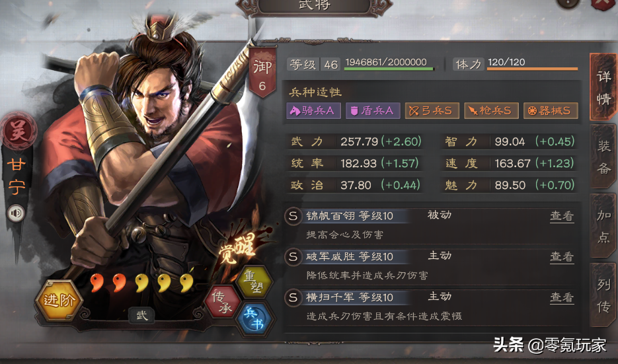The width and height of the screenshot is (618, 364).
Task: Click the S grade icon of 锦帆百翎
Action: tap(293, 216)
